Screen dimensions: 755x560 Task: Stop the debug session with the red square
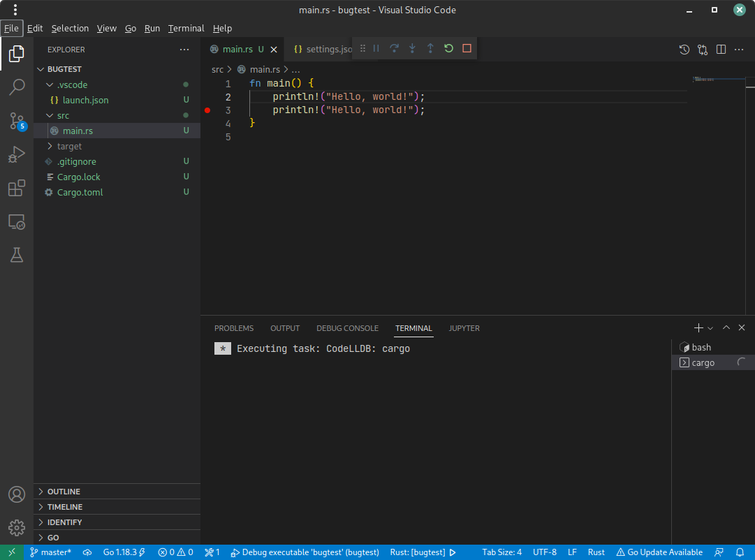point(466,49)
